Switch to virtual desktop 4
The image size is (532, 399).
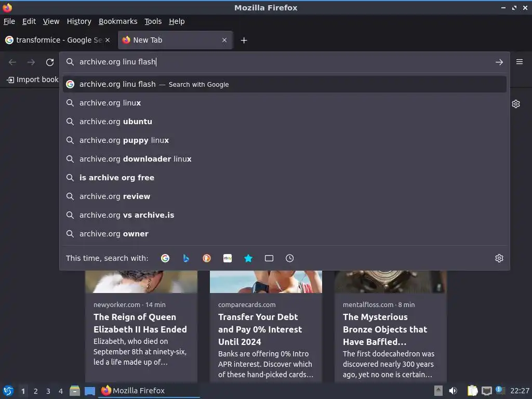pos(61,391)
